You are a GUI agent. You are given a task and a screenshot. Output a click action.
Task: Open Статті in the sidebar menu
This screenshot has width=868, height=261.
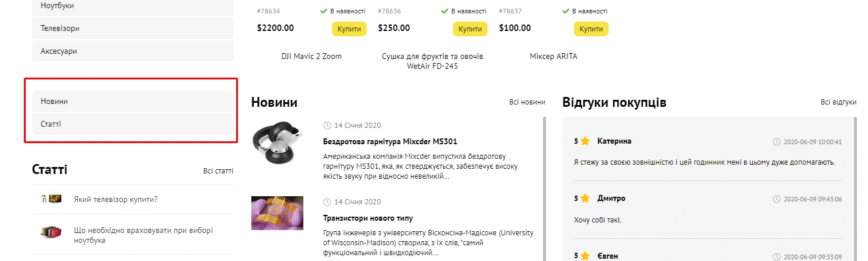click(133, 124)
